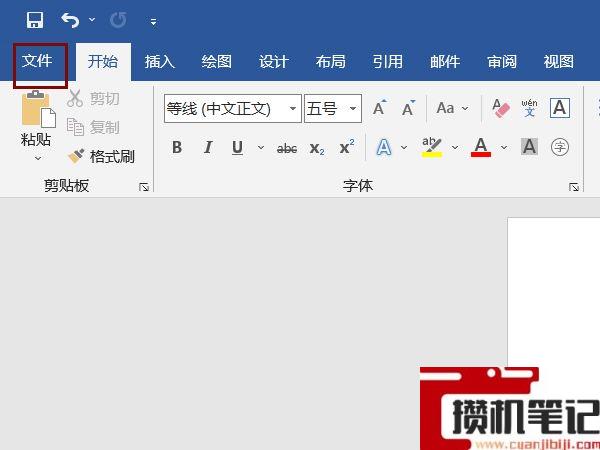The image size is (600, 450).
Task: Open font color dropdown arrow
Action: coord(504,147)
